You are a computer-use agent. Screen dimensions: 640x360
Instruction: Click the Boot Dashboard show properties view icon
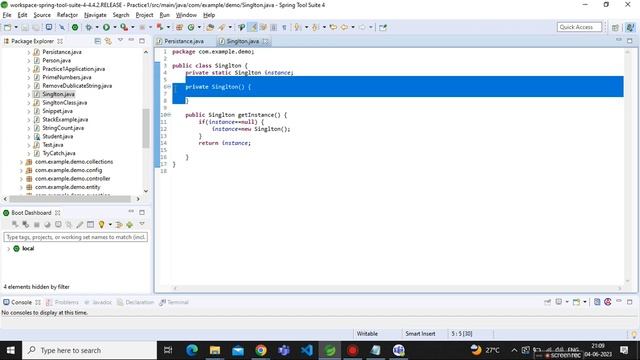pyautogui.click(x=90, y=224)
